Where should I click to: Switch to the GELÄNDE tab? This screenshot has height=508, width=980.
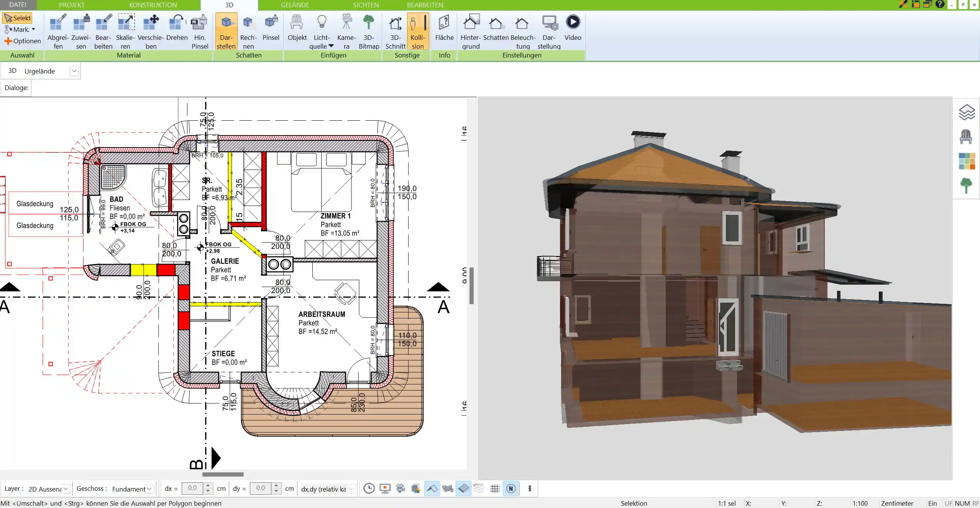(295, 5)
